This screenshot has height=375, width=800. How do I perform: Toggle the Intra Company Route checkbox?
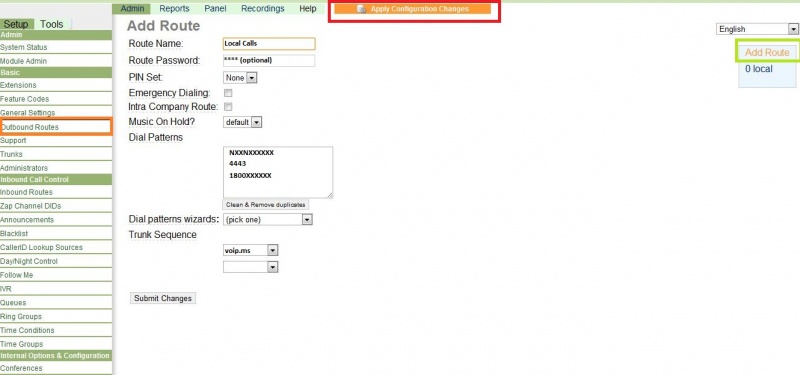[228, 107]
